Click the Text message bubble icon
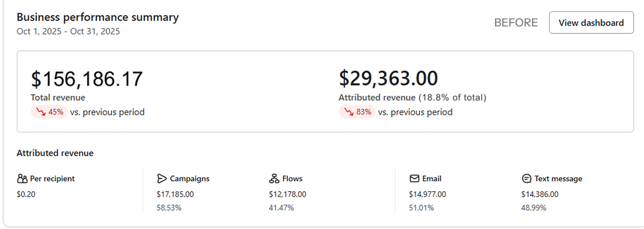 tap(526, 179)
